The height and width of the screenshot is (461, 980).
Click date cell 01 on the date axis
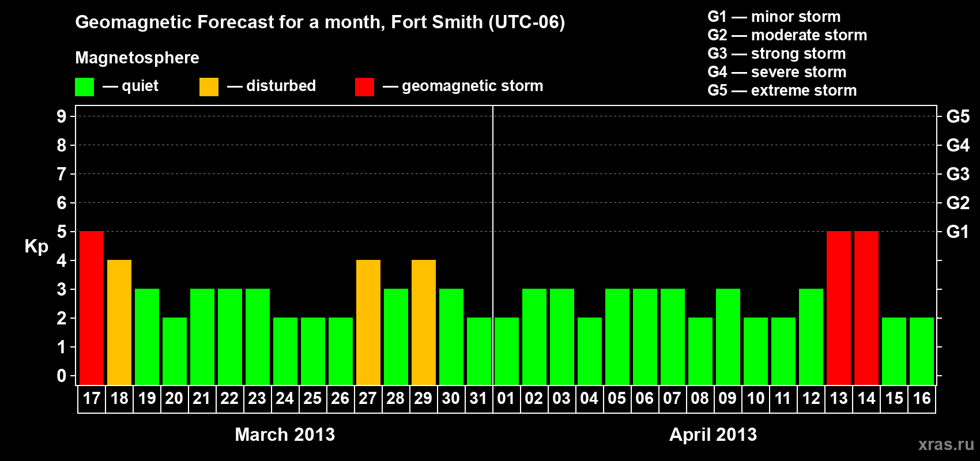(x=507, y=399)
